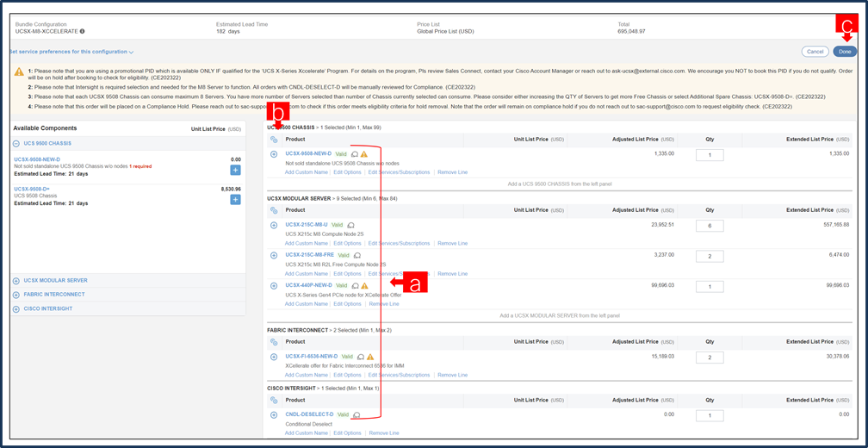
Task: Click yellow warning icon in messages banner
Action: point(19,72)
